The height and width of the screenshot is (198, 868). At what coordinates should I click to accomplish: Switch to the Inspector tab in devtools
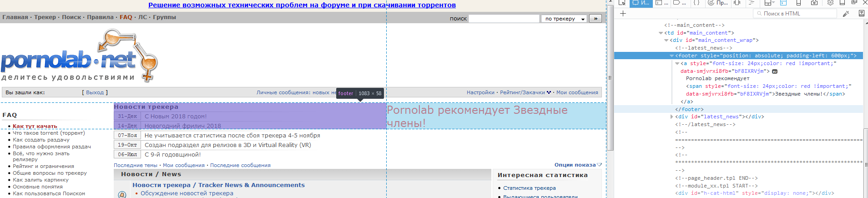pos(641,3)
